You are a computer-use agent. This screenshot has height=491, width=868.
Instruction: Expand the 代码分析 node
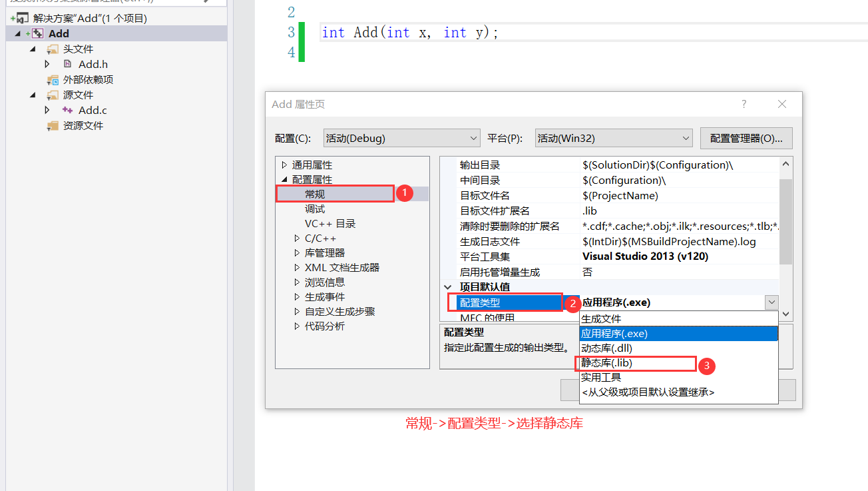(x=298, y=326)
